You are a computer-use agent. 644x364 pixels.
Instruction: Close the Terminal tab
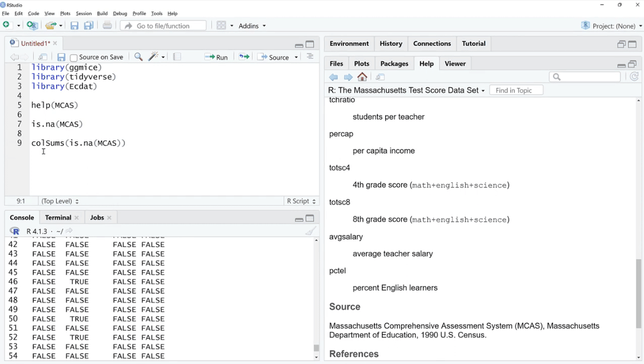point(76,218)
